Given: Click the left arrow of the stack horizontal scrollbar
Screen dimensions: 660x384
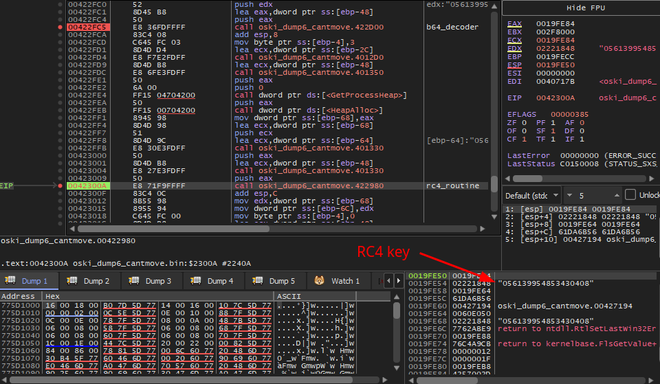Looking at the screenshot, I should pyautogui.click(x=411, y=380).
